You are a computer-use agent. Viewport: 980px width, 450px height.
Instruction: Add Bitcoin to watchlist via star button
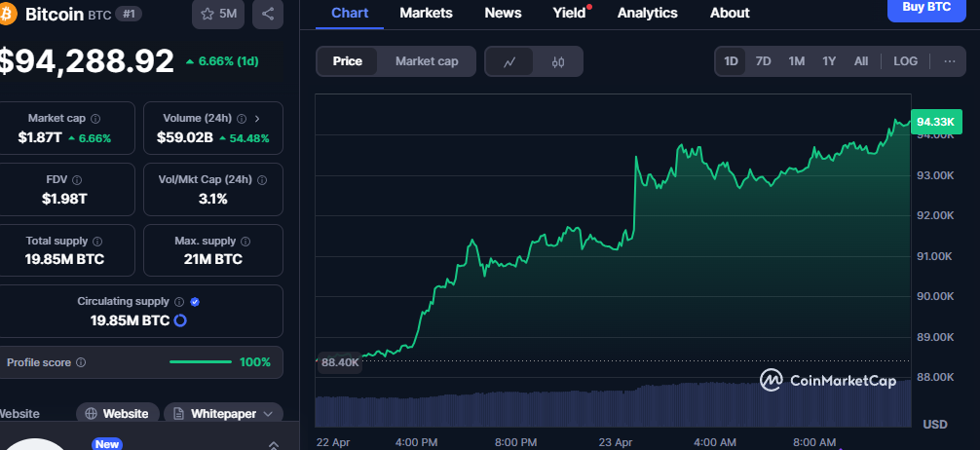pyautogui.click(x=218, y=14)
